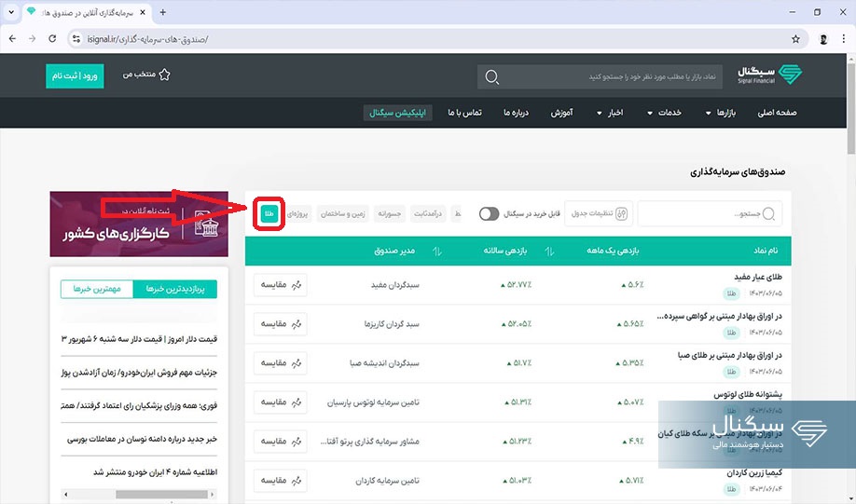Open اپلیکیشن سیگنال in the nav bar

coord(397,113)
